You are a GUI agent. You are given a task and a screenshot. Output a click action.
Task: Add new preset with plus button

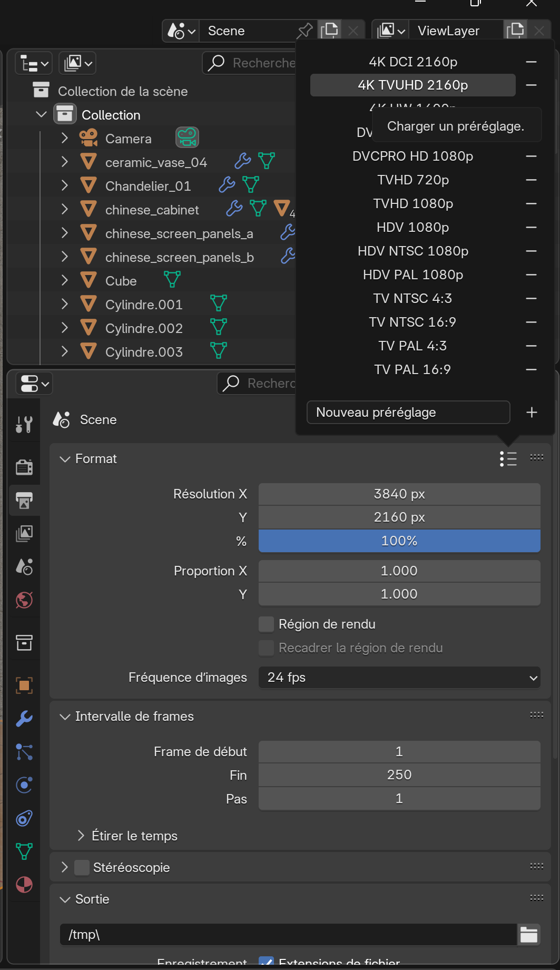click(x=532, y=413)
